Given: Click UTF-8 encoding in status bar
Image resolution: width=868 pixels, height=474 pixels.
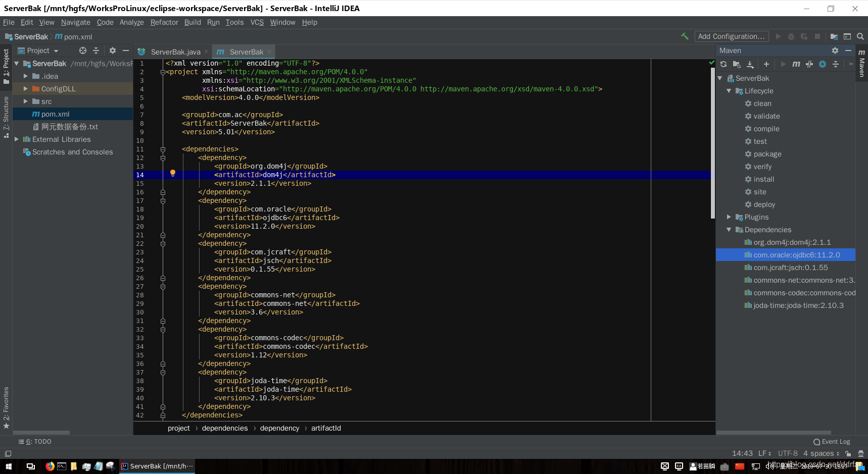Looking at the screenshot, I should point(788,453).
